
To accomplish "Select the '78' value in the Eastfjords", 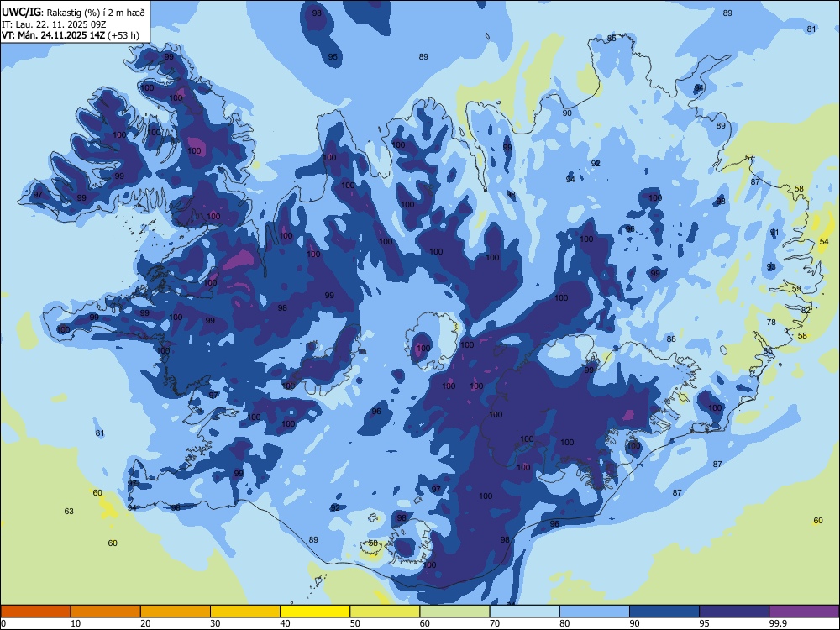I will point(771,322).
